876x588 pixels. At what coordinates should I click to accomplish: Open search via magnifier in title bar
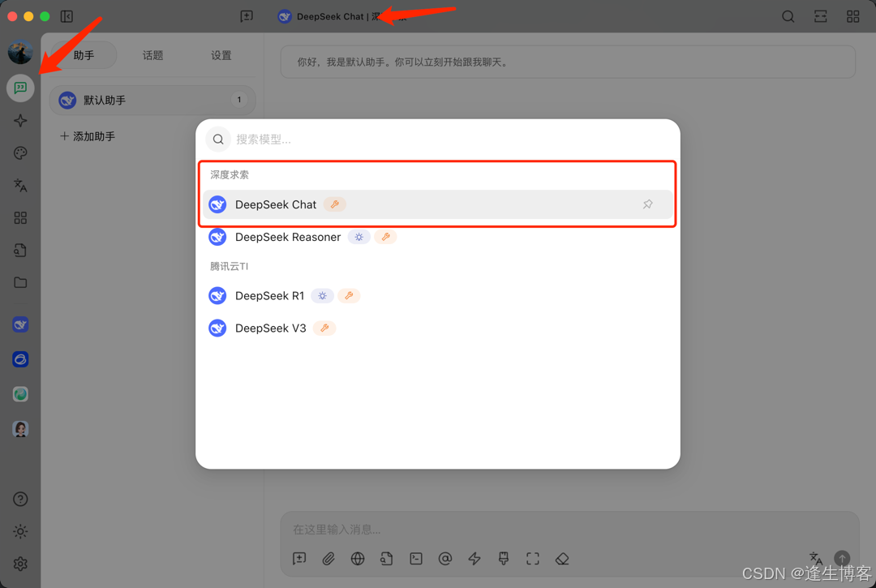point(788,17)
